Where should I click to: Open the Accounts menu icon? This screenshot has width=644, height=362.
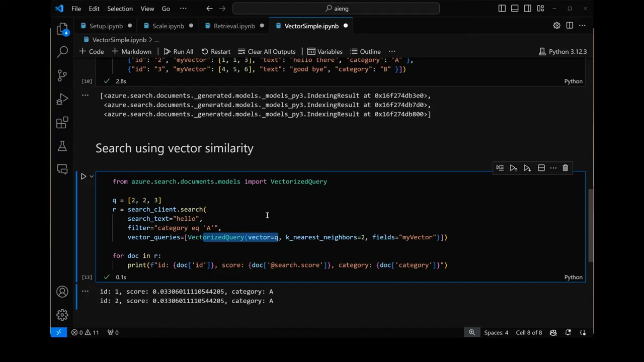click(x=62, y=292)
